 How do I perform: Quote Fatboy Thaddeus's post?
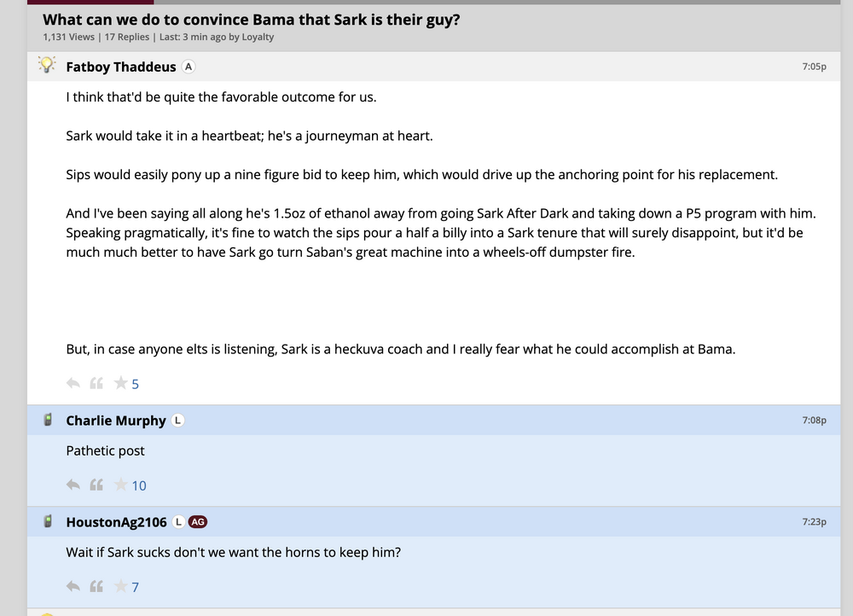pyautogui.click(x=96, y=384)
